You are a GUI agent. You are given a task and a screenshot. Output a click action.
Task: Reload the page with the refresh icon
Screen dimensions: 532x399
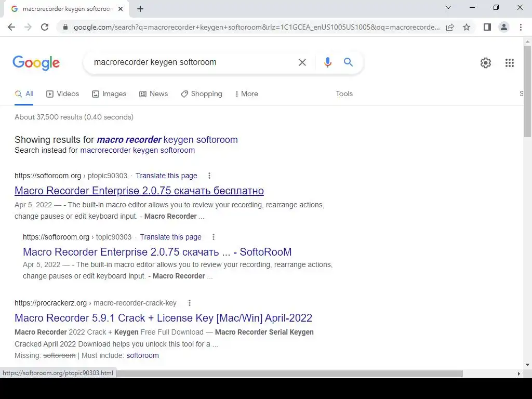click(x=45, y=27)
